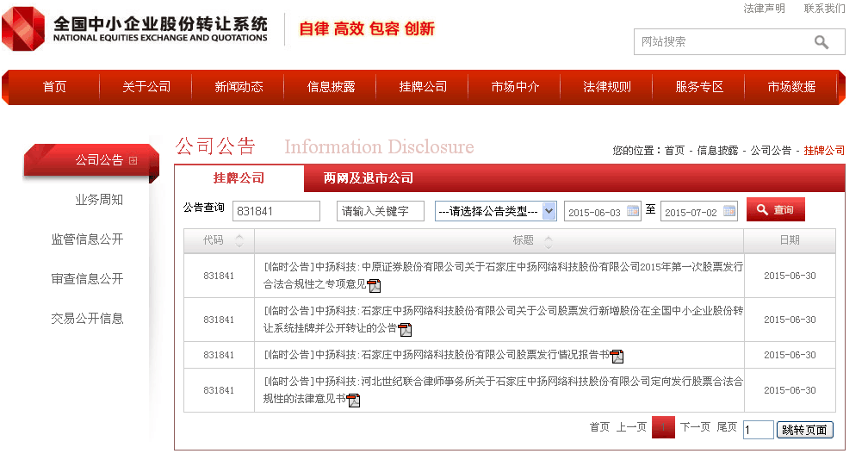Go to 上一页
868x466 pixels.
(x=632, y=427)
